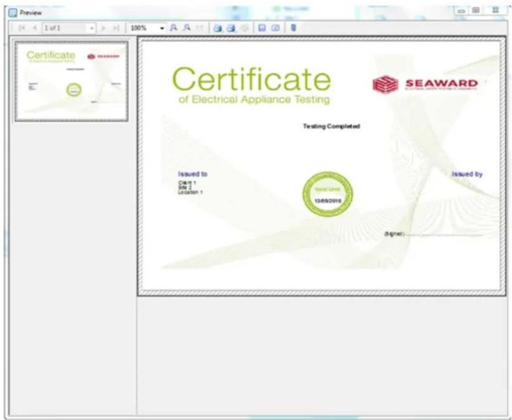Click the first printer icon
This screenshot has width=512, height=420.
point(218,28)
